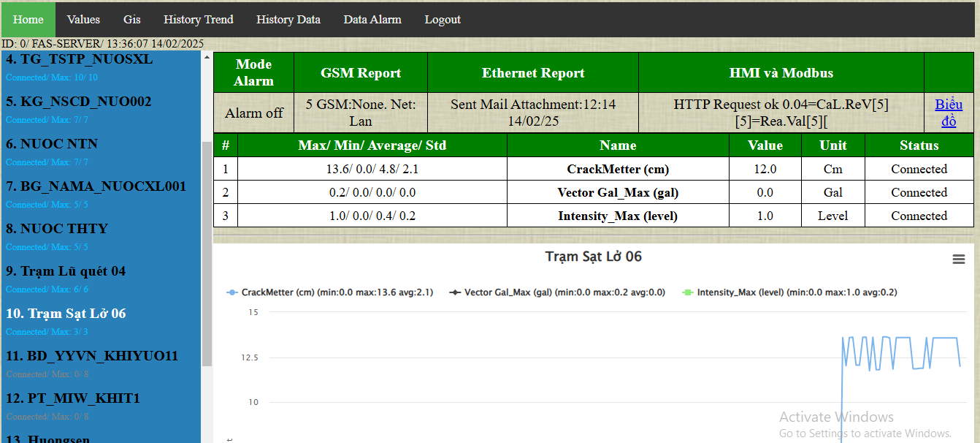The image size is (980, 443).
Task: Open the Home menu tab
Action: click(28, 20)
